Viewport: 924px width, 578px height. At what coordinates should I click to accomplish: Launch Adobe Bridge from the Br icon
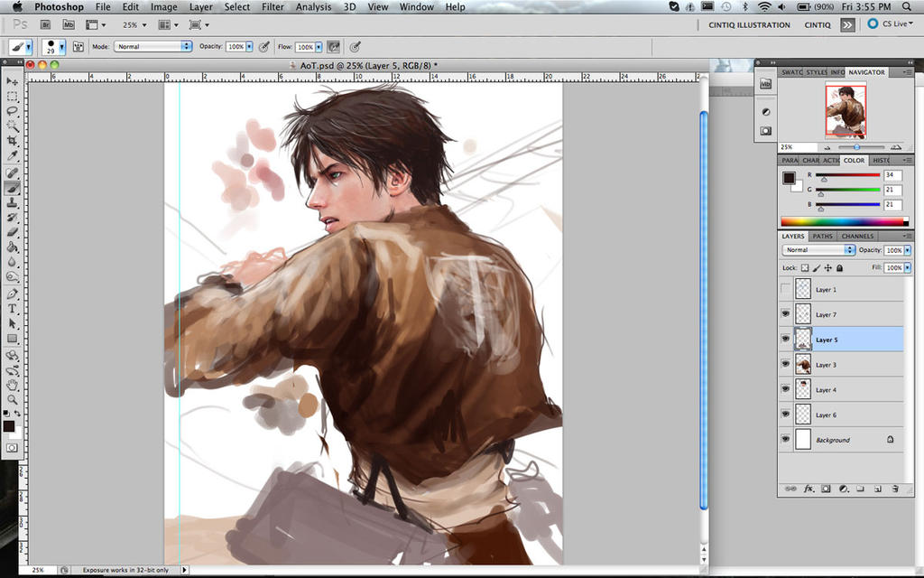point(45,24)
